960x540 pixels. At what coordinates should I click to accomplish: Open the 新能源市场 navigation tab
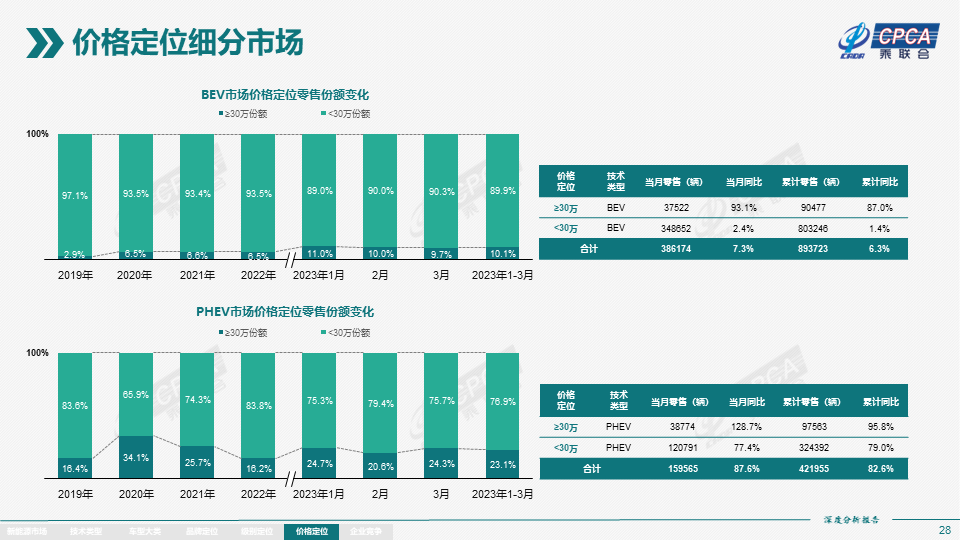[27, 531]
